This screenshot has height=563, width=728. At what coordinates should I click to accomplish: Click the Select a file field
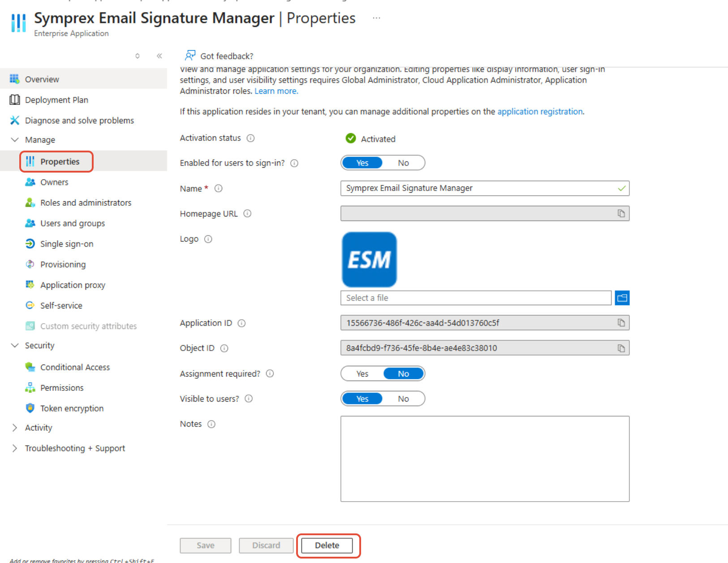click(476, 298)
